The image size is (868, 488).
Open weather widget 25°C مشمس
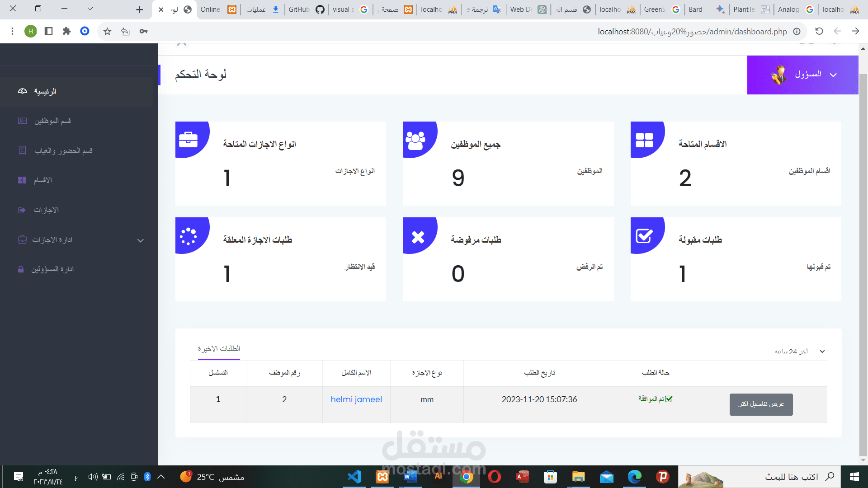212,477
